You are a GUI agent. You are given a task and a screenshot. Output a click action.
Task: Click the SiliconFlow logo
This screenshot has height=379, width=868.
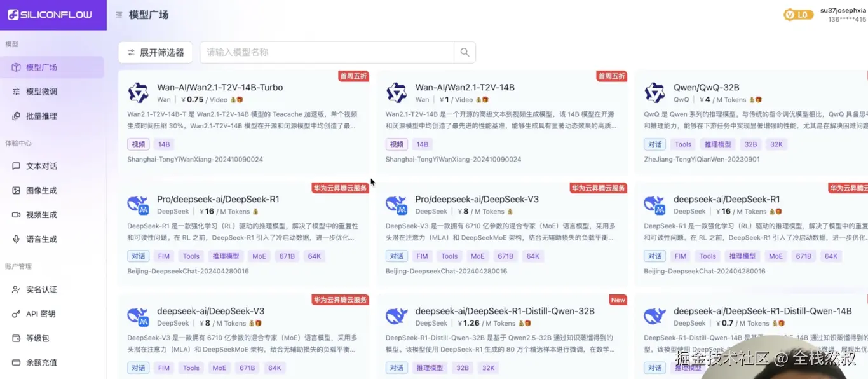[x=50, y=15]
